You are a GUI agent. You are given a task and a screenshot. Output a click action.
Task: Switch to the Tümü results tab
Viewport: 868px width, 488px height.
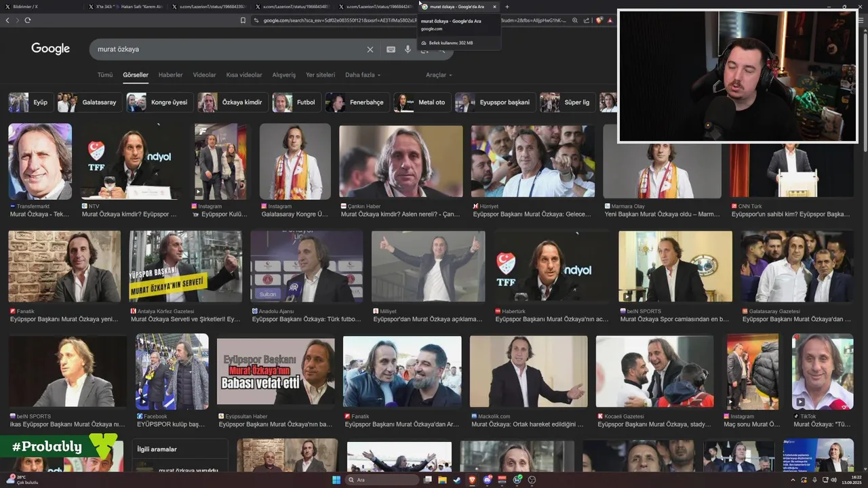(x=105, y=75)
